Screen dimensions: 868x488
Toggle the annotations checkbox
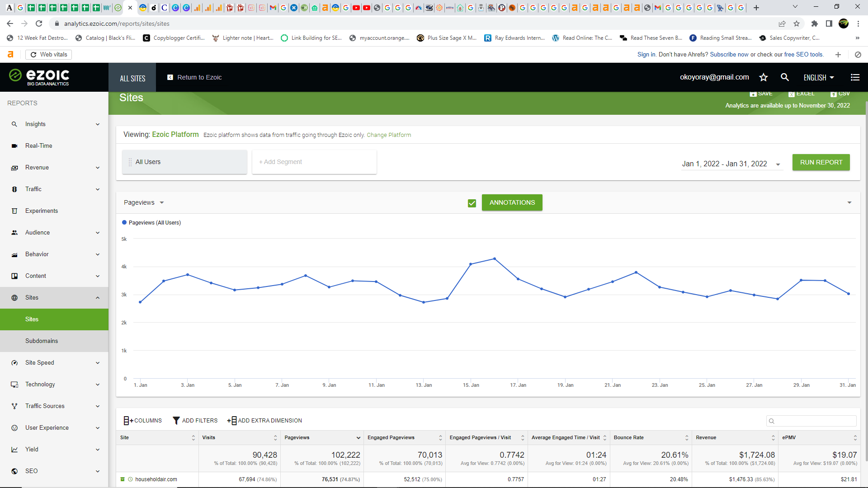point(472,203)
